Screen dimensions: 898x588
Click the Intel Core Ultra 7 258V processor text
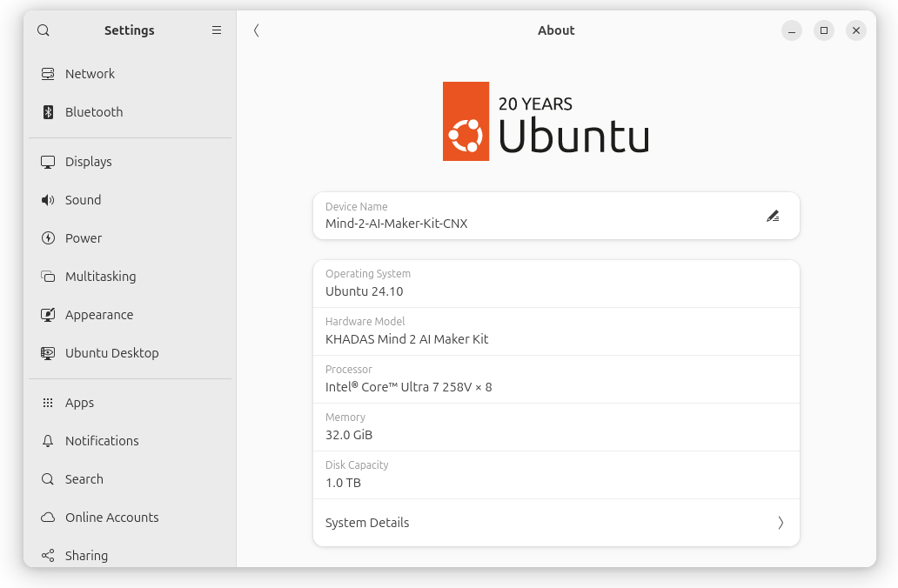(408, 387)
